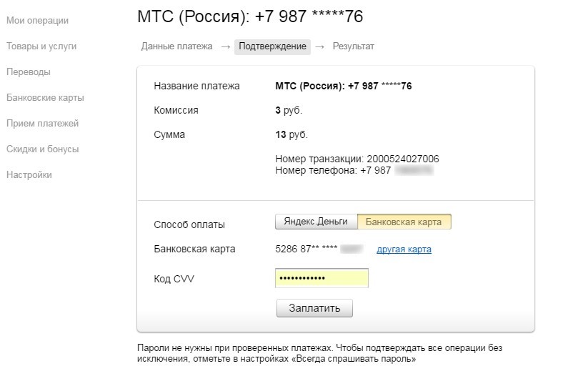Go back to Данные платежа step
Viewport: 588px width, 366px height.
(176, 46)
